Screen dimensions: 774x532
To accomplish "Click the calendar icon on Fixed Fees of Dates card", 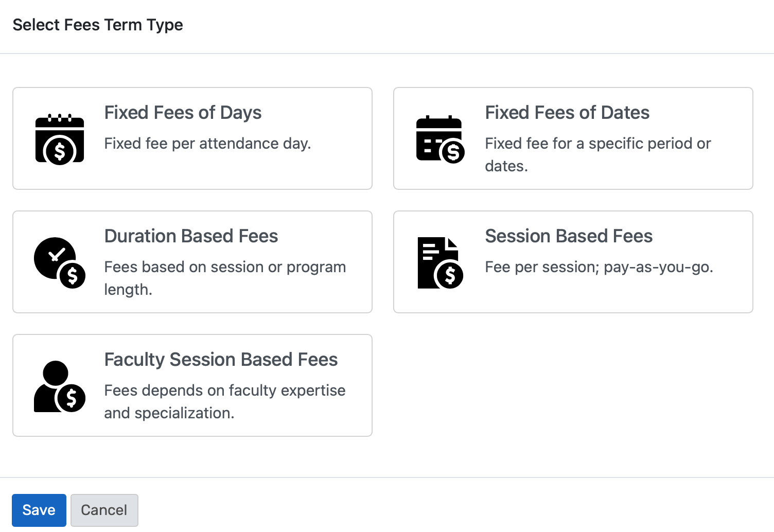I will 439,139.
